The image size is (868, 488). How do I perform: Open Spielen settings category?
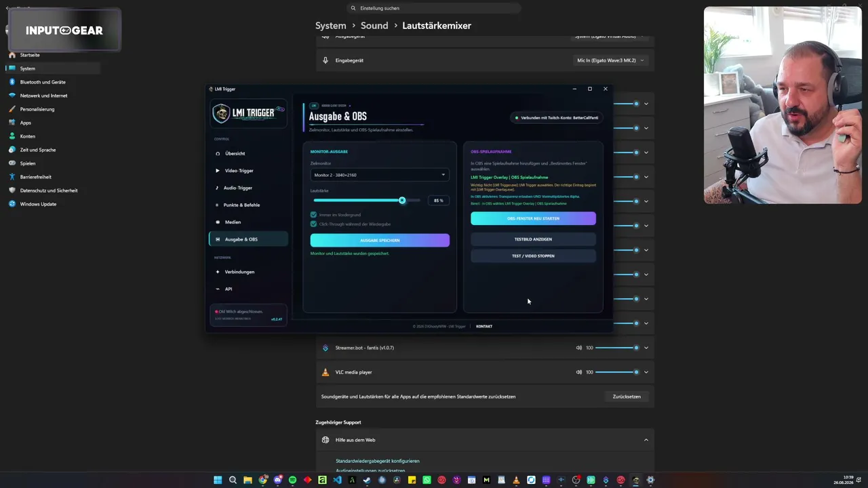pos(53,163)
